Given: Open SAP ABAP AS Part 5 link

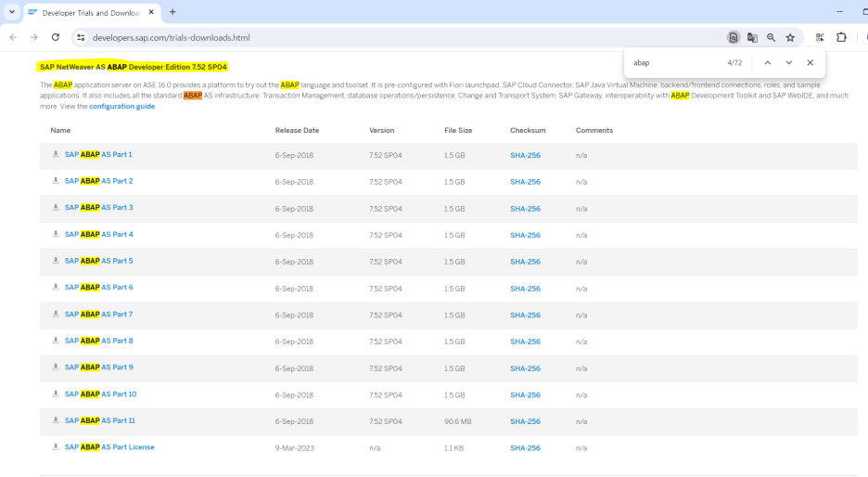Looking at the screenshot, I should click(98, 261).
